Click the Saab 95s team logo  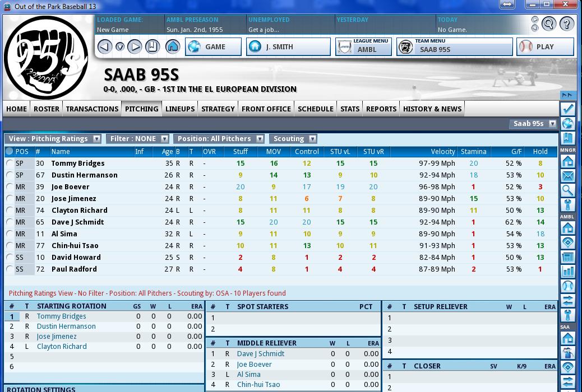pyautogui.click(x=47, y=58)
